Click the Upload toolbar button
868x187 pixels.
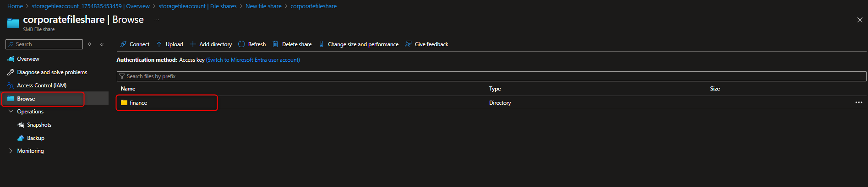coord(169,44)
